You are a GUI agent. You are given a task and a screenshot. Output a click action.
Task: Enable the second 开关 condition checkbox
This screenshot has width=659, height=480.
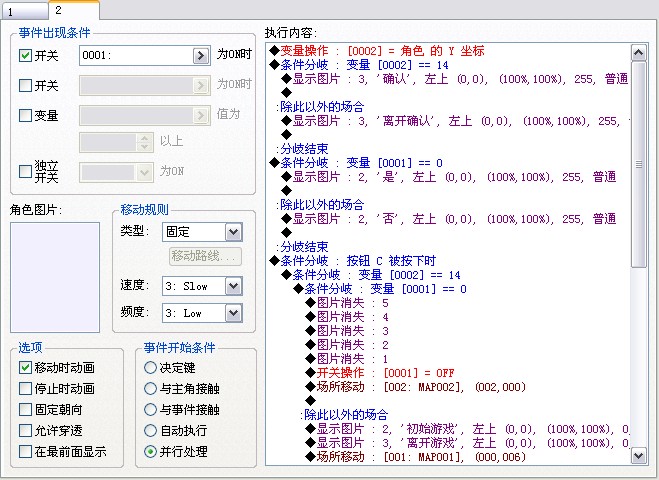click(25, 85)
